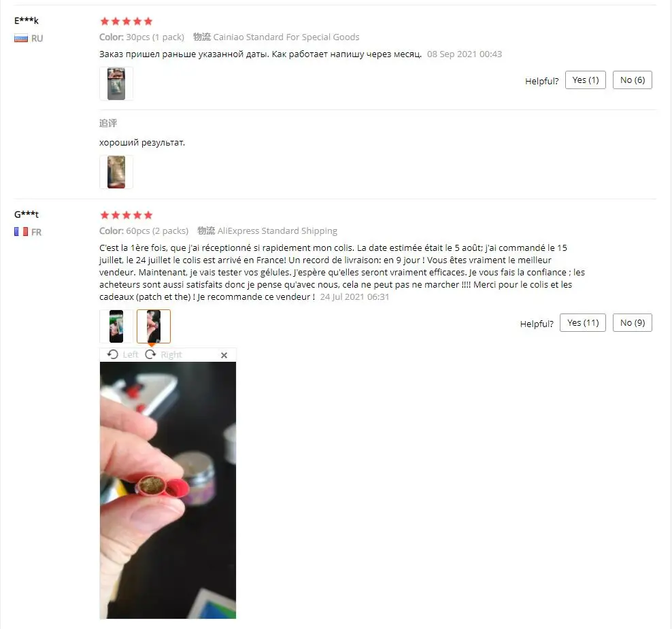Viewport: 672px width, 629px height.
Task: Mark E***k's review helpful with Yes (1)
Action: click(585, 80)
